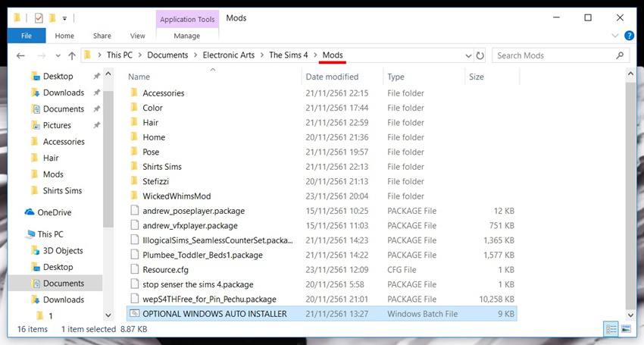The height and width of the screenshot is (345, 644).
Task: Open Mods in the navigation sidebar
Action: click(53, 174)
